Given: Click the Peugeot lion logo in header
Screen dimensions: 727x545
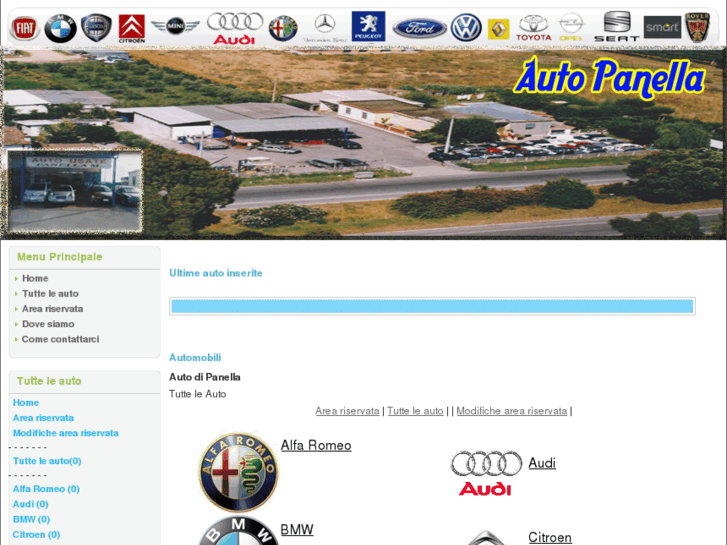Looking at the screenshot, I should [x=368, y=27].
